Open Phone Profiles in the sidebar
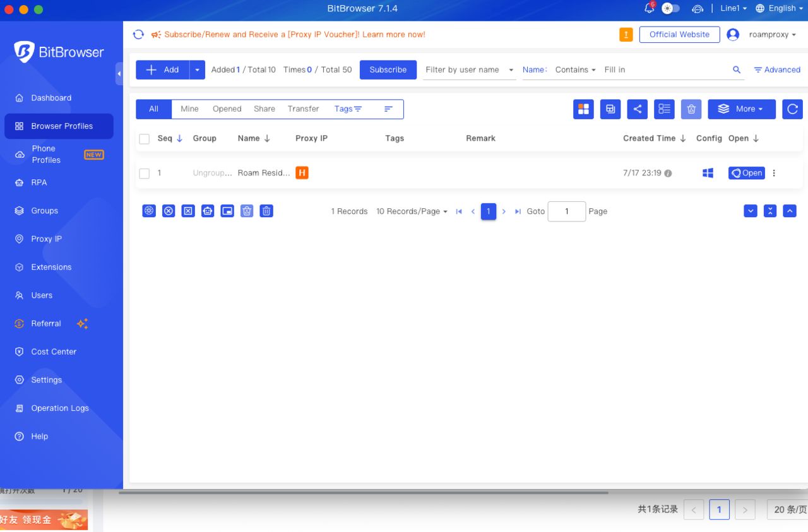Viewport: 808px width, 532px height. pos(59,155)
